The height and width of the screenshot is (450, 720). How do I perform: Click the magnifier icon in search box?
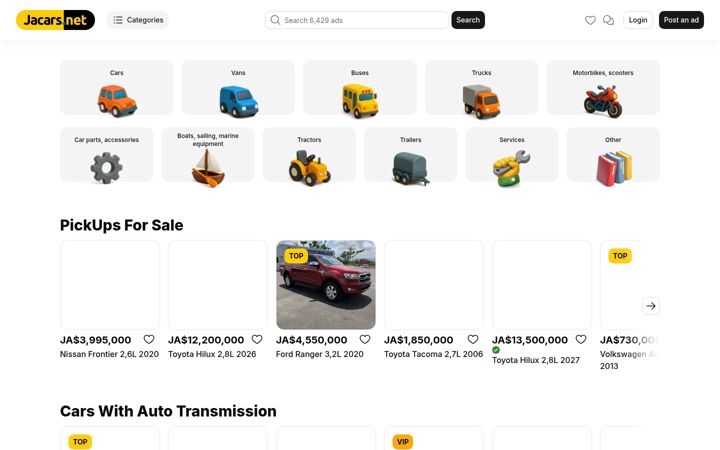coord(275,20)
